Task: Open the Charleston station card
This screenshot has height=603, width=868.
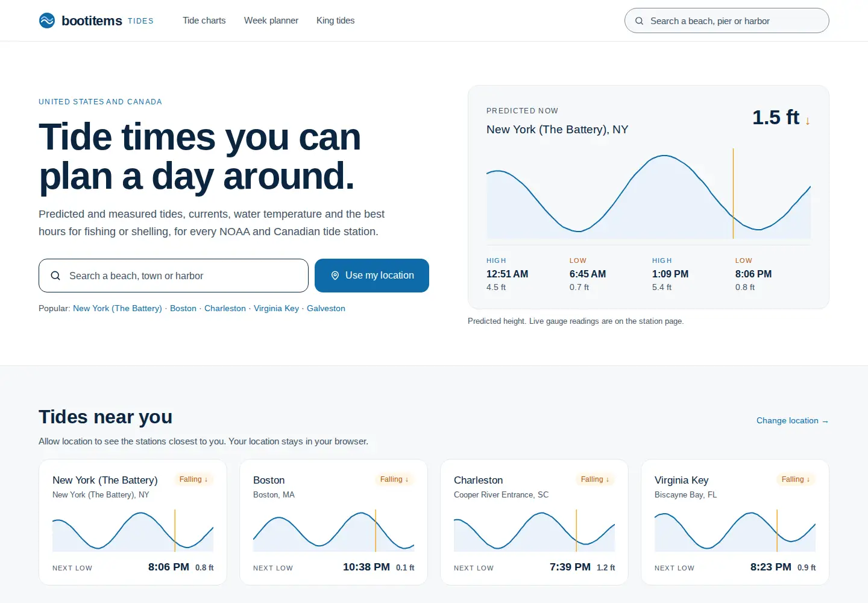Action: coord(534,522)
